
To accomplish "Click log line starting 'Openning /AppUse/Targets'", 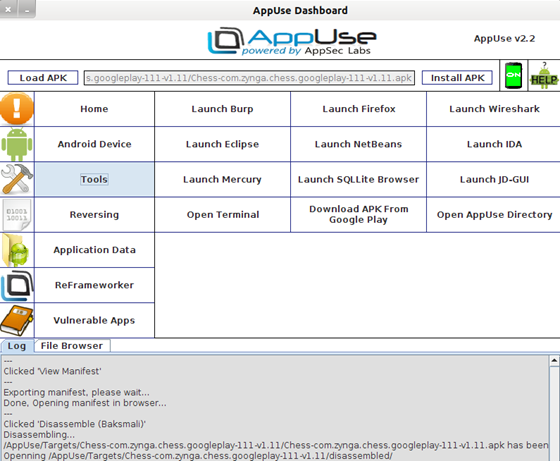I will pyautogui.click(x=198, y=456).
